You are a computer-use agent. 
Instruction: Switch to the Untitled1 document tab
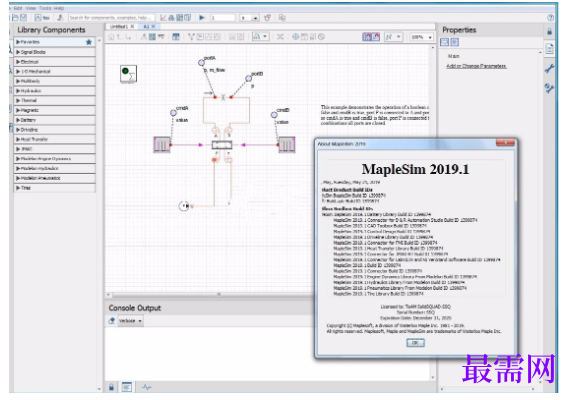119,27
